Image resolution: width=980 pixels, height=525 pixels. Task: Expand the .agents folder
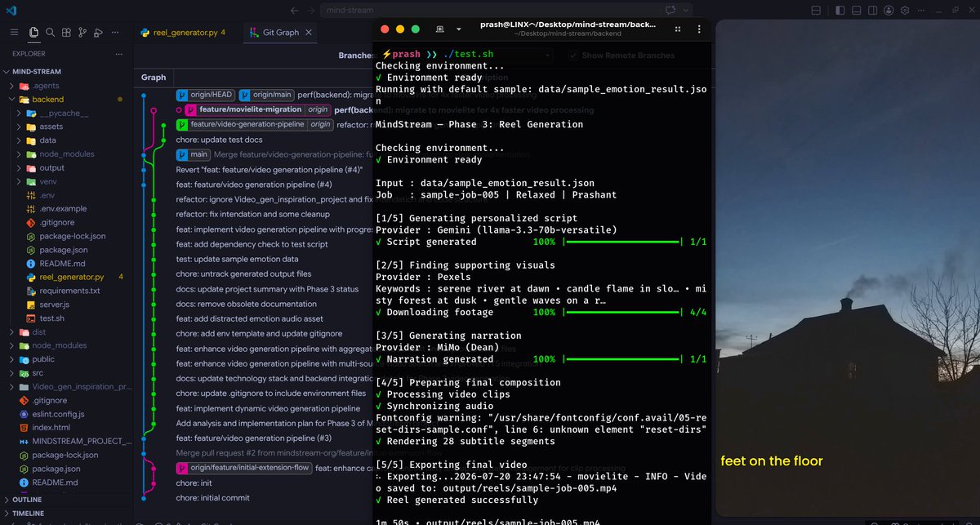67,85
